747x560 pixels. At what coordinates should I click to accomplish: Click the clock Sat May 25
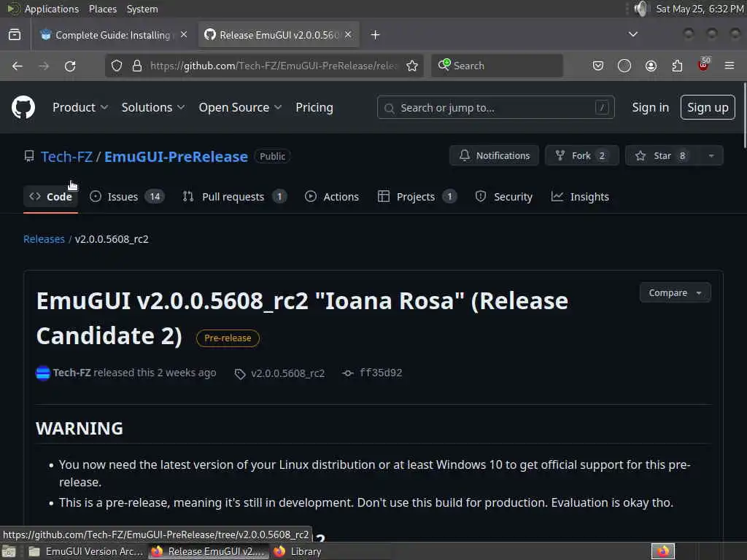(700, 9)
